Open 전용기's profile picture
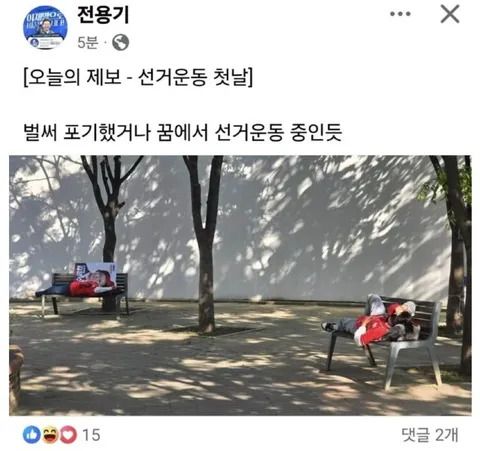 45,27
